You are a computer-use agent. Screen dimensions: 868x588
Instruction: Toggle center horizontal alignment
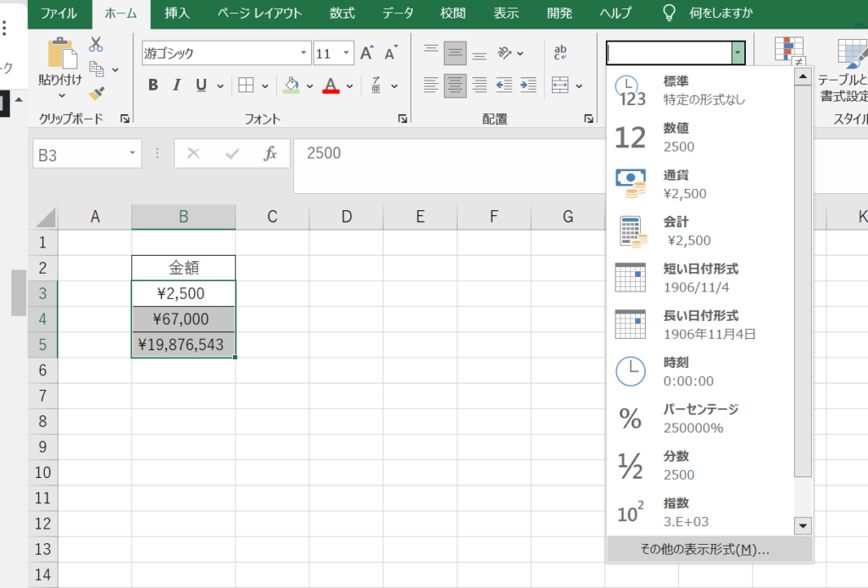[455, 86]
